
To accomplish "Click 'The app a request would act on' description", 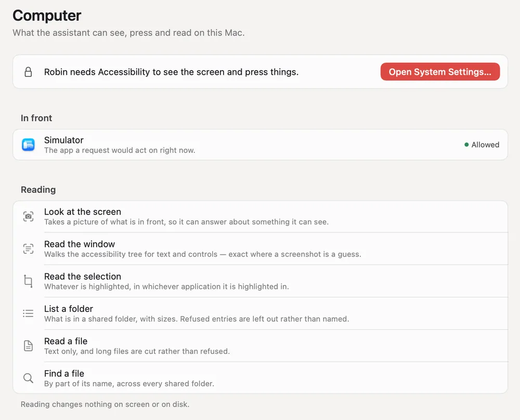I will [x=120, y=150].
